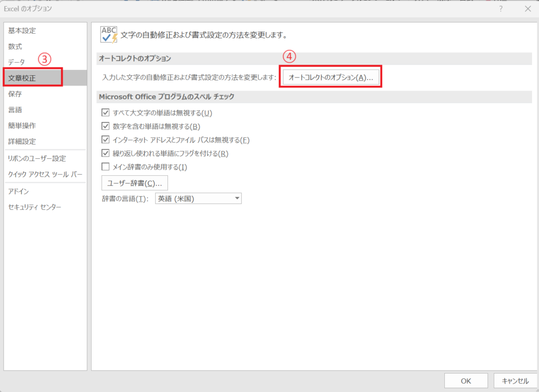Open dialog help question mark
539x392 pixels.
point(501,9)
